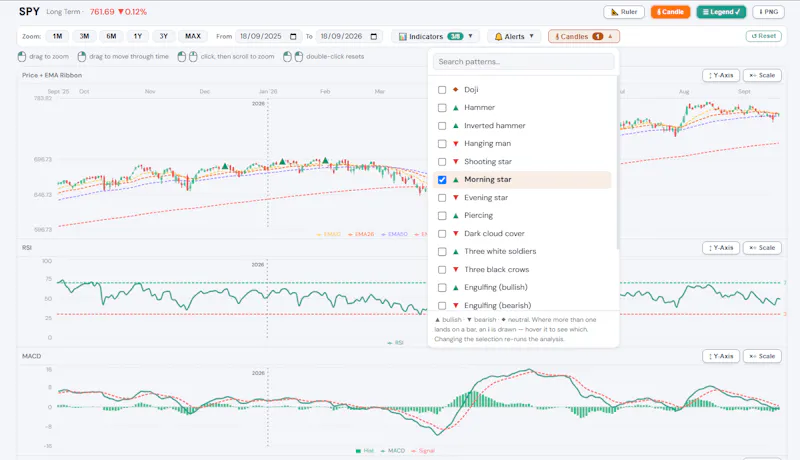Click the To date value 18/09/2026

[x=341, y=36]
